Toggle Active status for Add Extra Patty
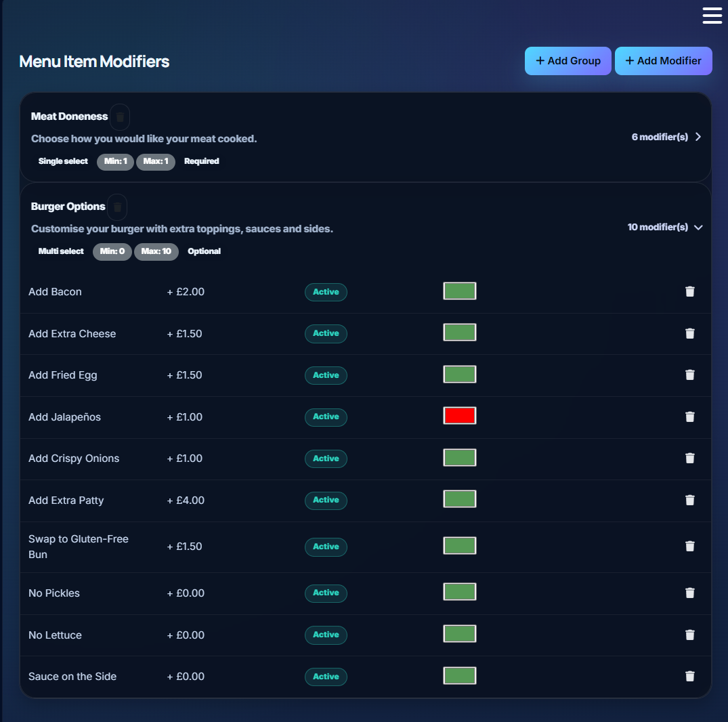 tap(326, 500)
